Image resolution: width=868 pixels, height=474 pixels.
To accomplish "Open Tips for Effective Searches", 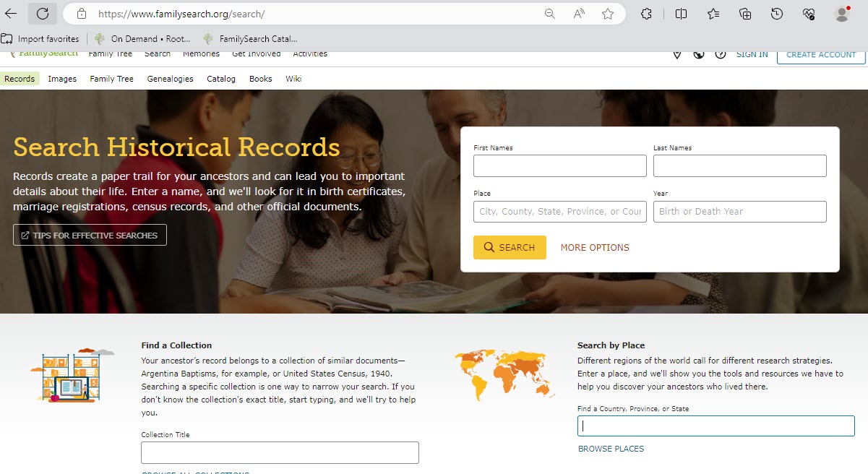I will [x=90, y=235].
